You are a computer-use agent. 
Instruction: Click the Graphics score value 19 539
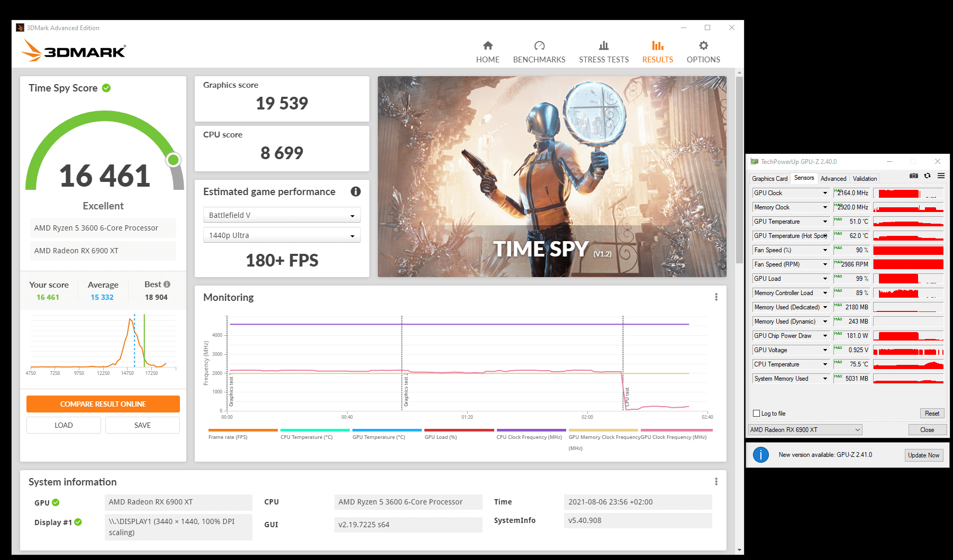[x=282, y=103]
